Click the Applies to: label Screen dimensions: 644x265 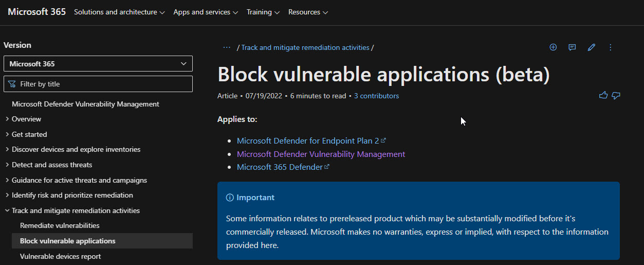coord(237,119)
